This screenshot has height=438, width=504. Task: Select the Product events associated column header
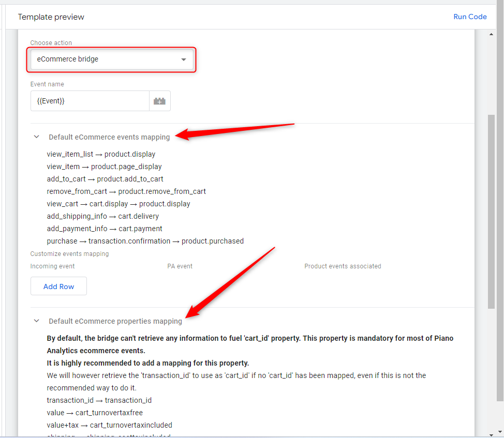pyautogui.click(x=343, y=266)
